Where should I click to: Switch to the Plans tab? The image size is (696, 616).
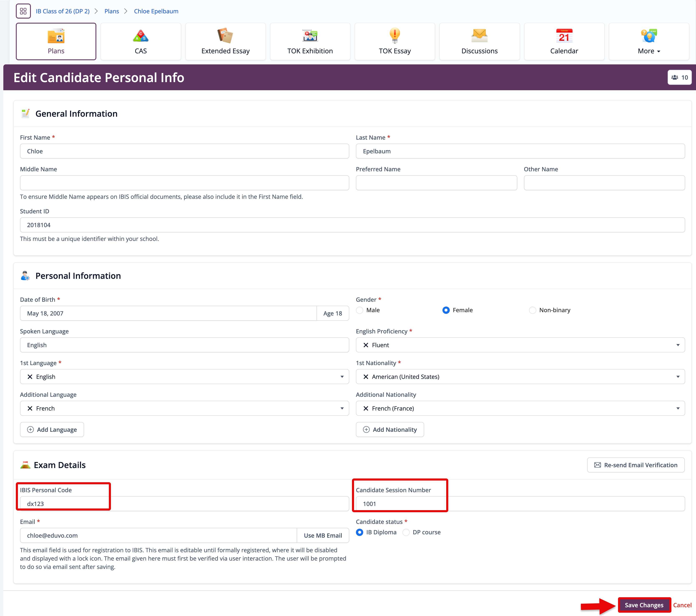point(56,41)
